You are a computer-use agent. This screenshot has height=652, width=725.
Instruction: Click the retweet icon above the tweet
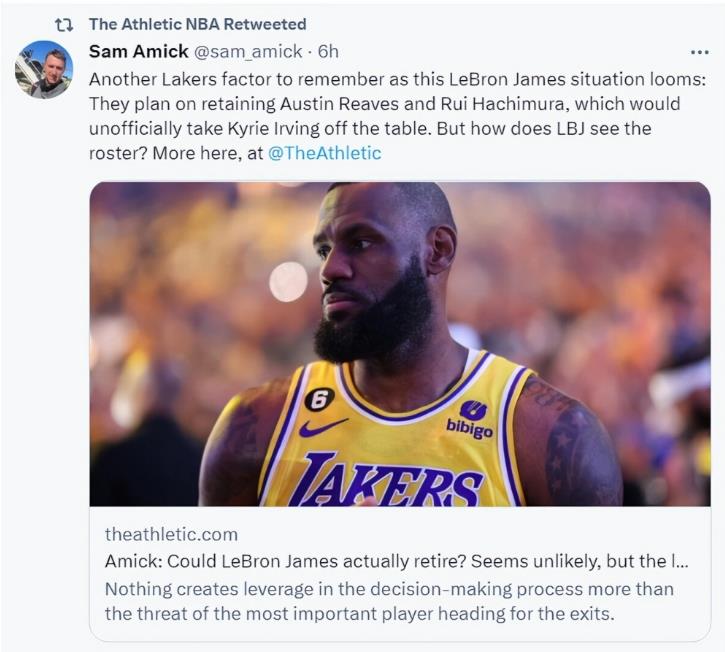tap(63, 24)
